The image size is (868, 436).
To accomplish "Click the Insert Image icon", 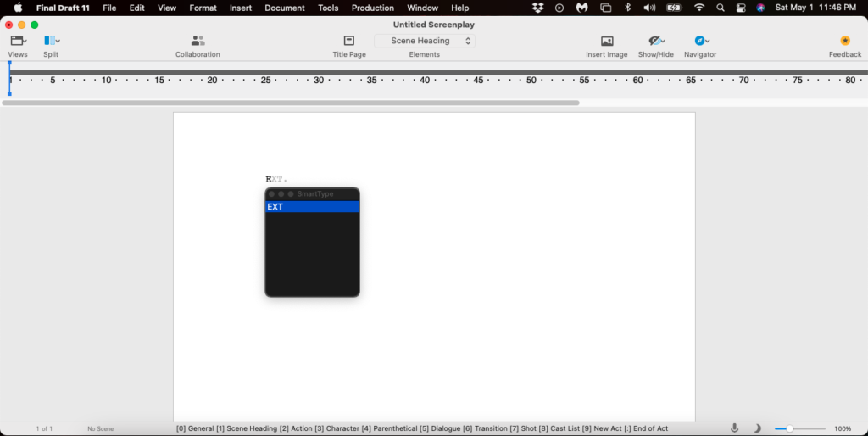I will [607, 41].
